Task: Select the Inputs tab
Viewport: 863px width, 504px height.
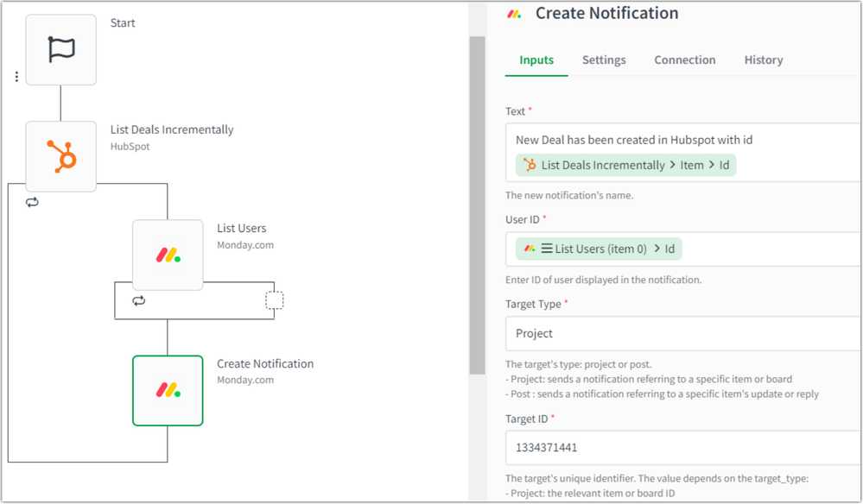Action: [x=536, y=60]
